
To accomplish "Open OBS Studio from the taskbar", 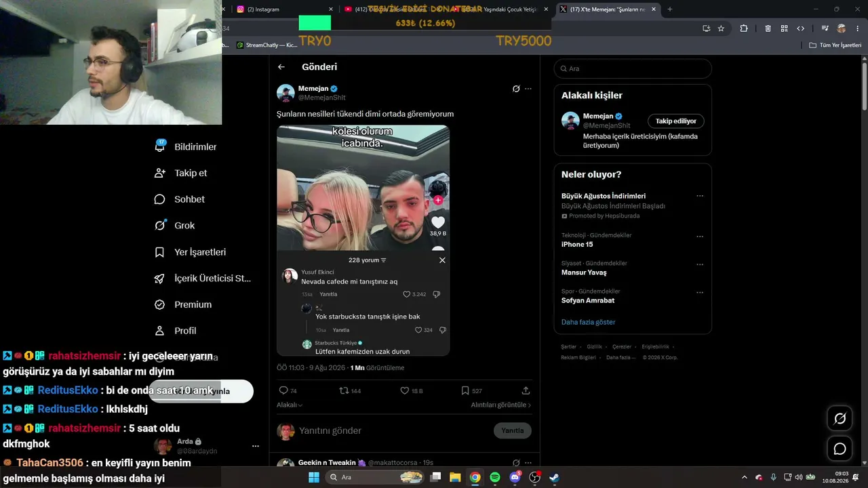I will point(534,477).
